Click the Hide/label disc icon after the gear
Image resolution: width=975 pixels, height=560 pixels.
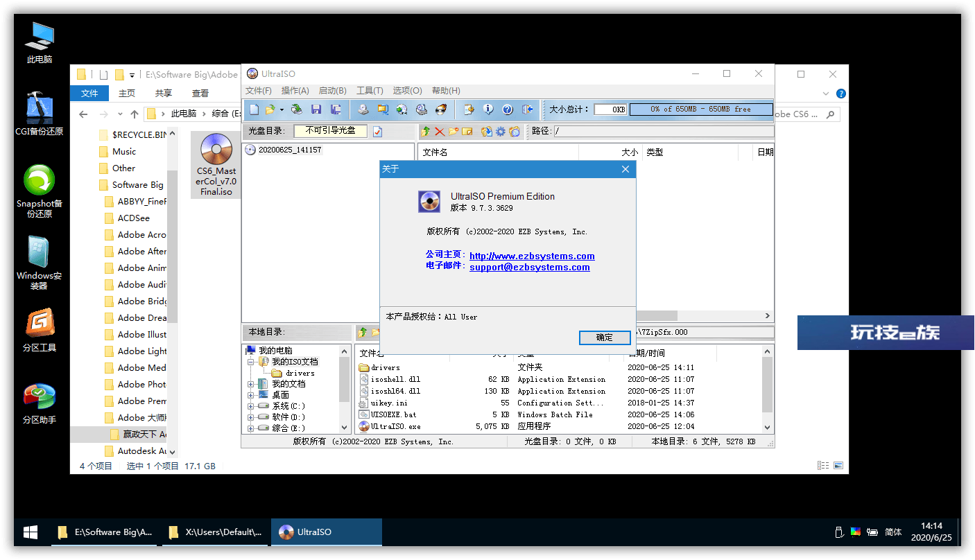coord(515,131)
